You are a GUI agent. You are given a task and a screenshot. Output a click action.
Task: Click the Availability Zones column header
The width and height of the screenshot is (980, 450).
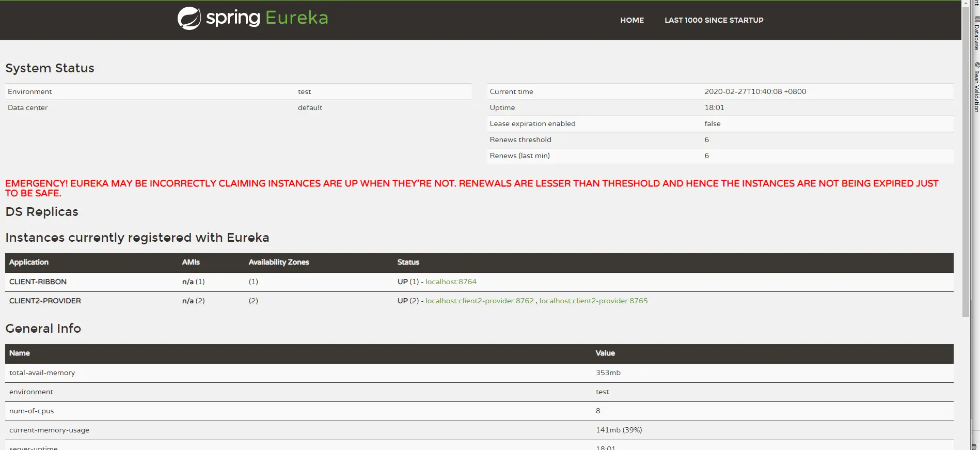279,262
